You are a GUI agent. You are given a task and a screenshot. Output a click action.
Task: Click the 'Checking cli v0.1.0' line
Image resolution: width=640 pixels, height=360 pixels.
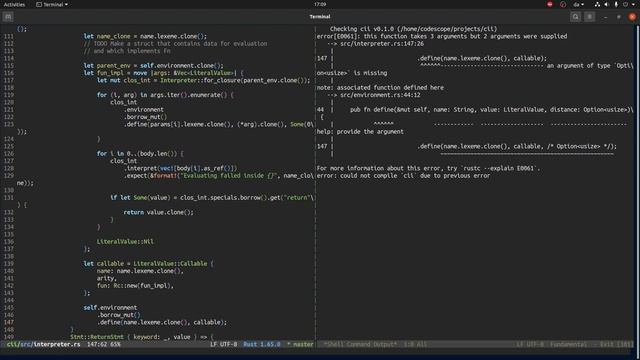413,29
